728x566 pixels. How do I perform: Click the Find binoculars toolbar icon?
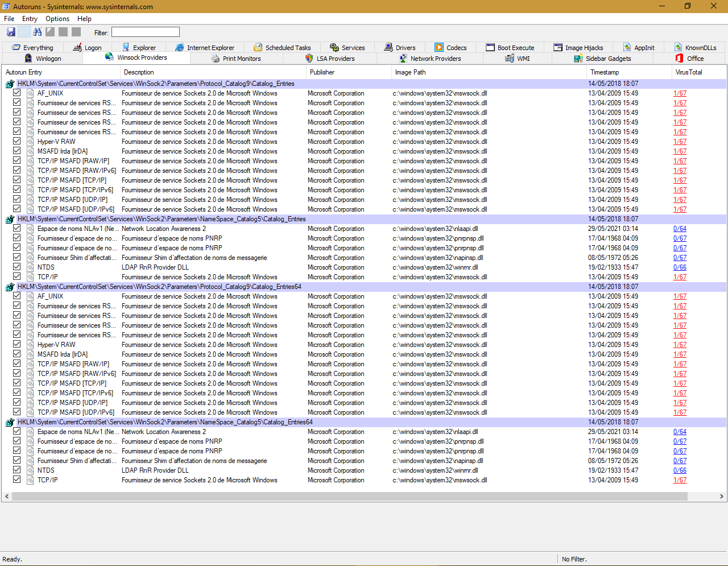click(38, 32)
